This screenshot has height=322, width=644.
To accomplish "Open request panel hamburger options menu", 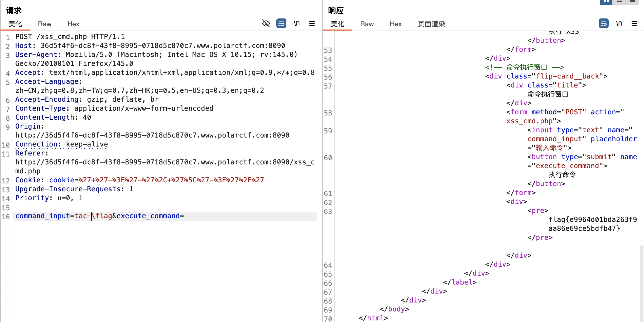I will click(312, 23).
